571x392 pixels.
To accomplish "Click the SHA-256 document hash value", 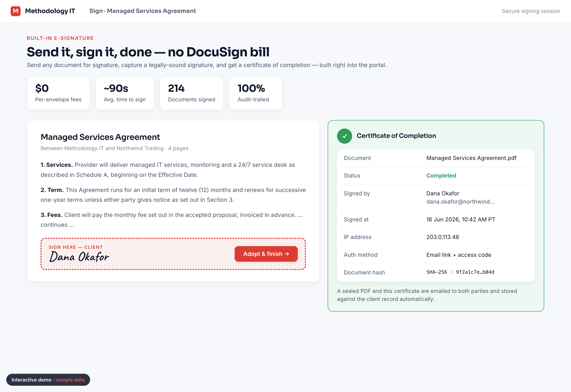I will (x=460, y=272).
